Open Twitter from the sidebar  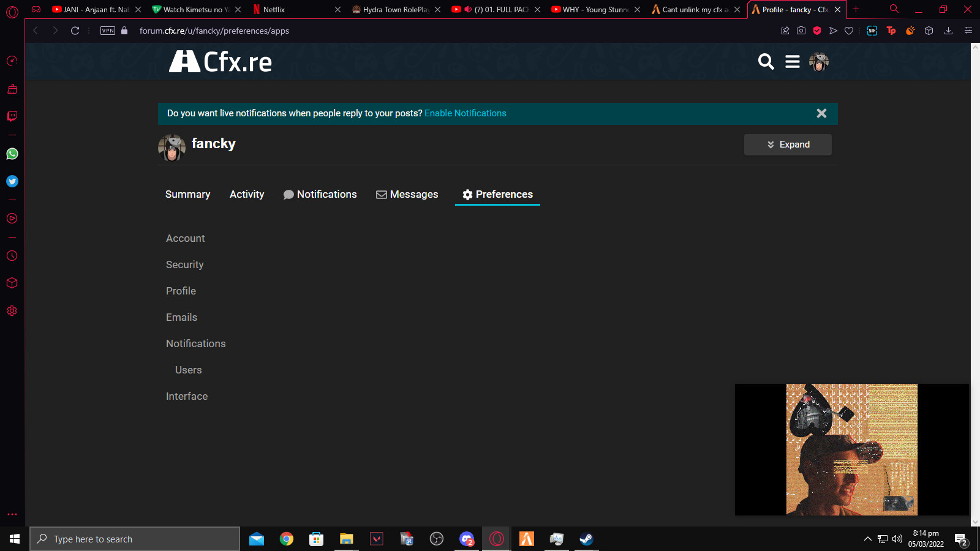click(x=12, y=181)
